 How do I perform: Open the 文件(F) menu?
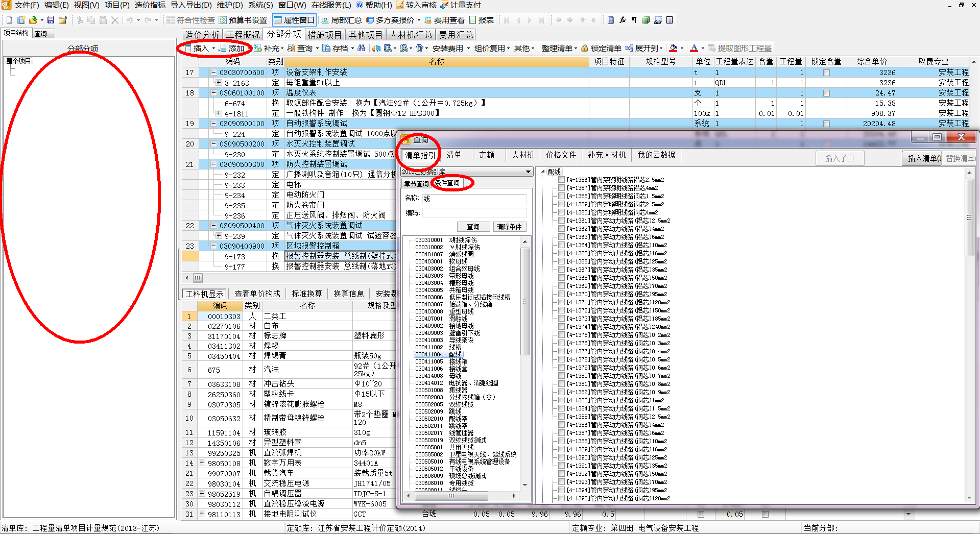27,5
